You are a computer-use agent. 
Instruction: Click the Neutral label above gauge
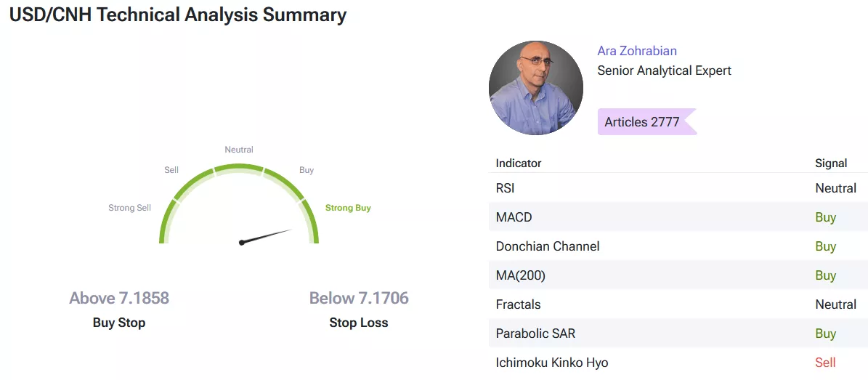pyautogui.click(x=239, y=150)
